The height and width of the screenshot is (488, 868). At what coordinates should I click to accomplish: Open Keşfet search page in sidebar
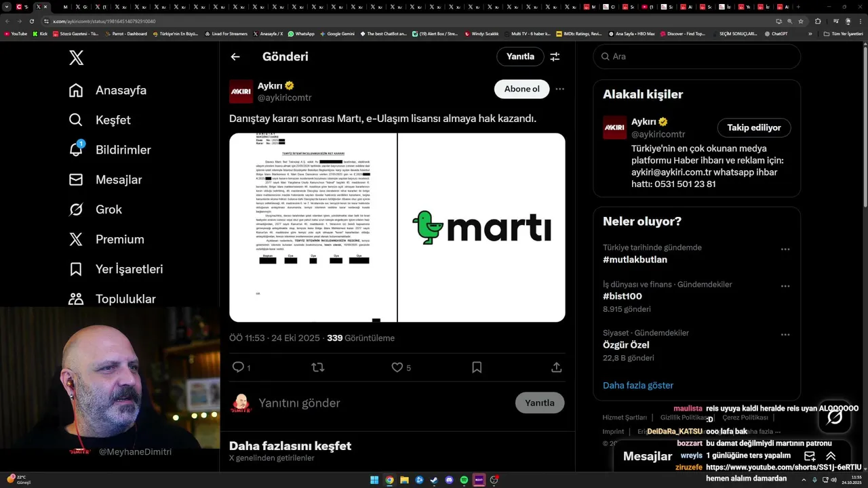coord(100,120)
